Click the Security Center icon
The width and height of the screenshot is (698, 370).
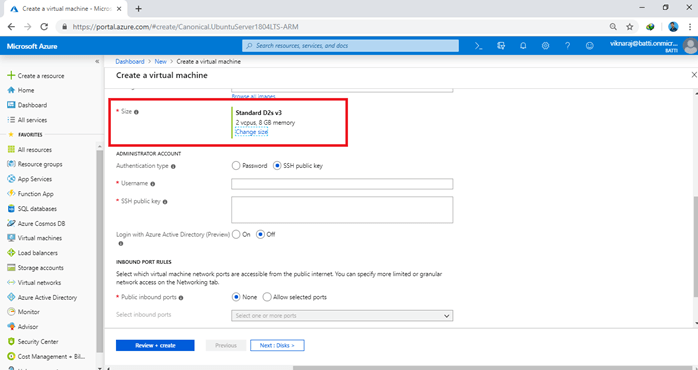click(x=11, y=342)
